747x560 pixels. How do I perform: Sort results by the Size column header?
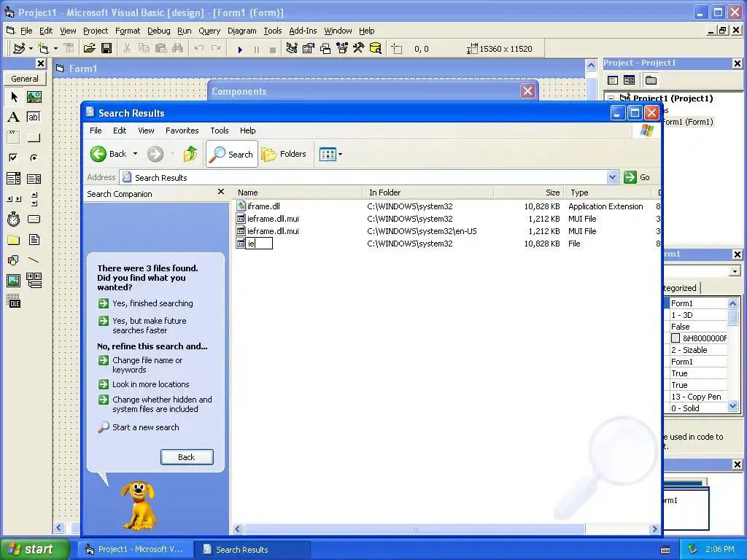pos(528,192)
